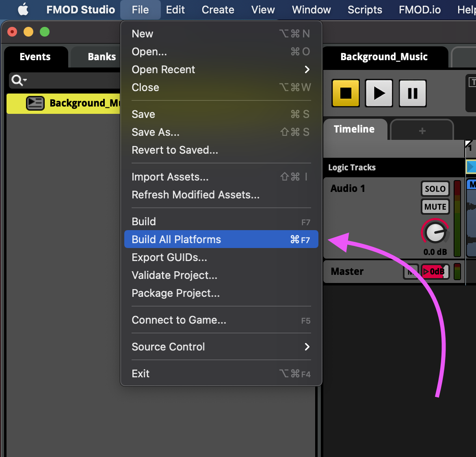
Task: Click the search magnifier icon in Events
Action: pos(17,81)
